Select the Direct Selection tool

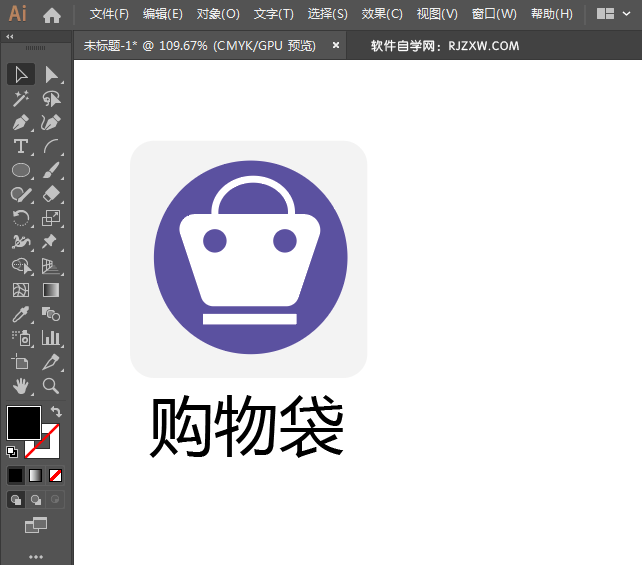[x=51, y=75]
